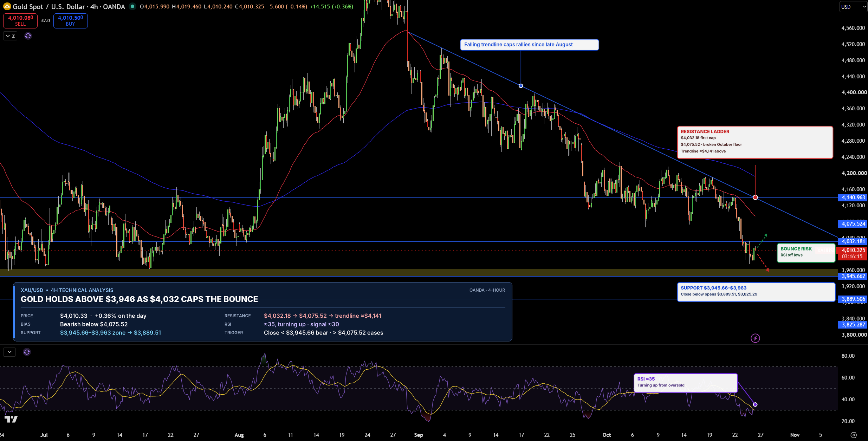Select the Falling trendline caps rallies annotation
The image size is (868, 441).
coord(529,45)
